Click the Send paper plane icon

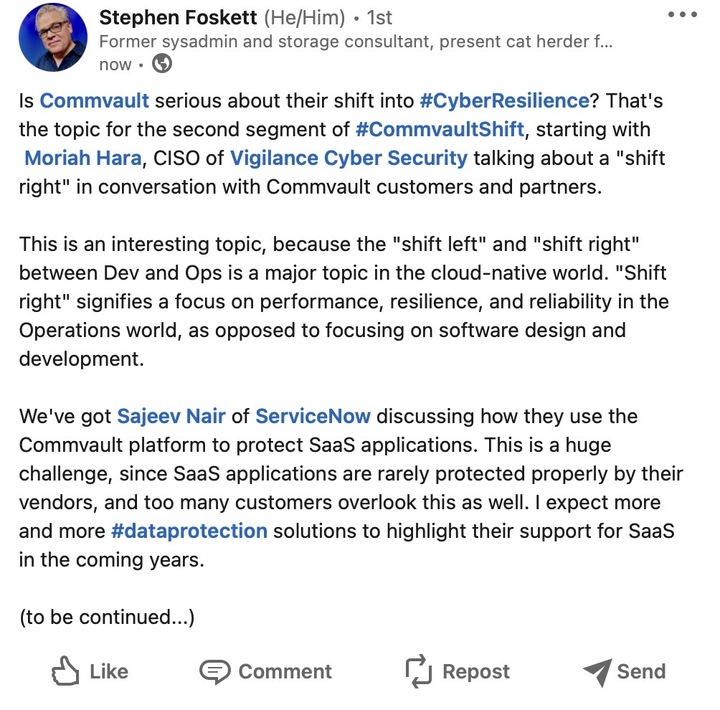596,671
